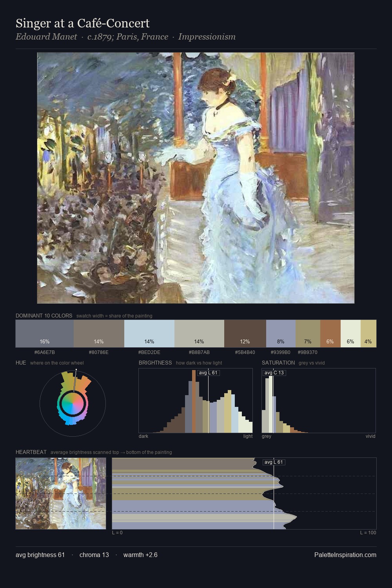Select the #80786E taupe swatch
The image size is (392, 588).
99,334
